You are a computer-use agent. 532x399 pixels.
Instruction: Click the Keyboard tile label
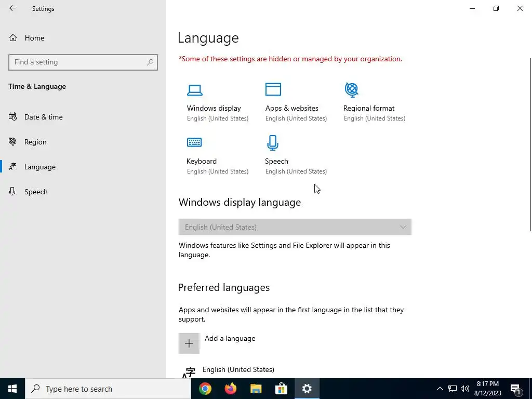202,161
